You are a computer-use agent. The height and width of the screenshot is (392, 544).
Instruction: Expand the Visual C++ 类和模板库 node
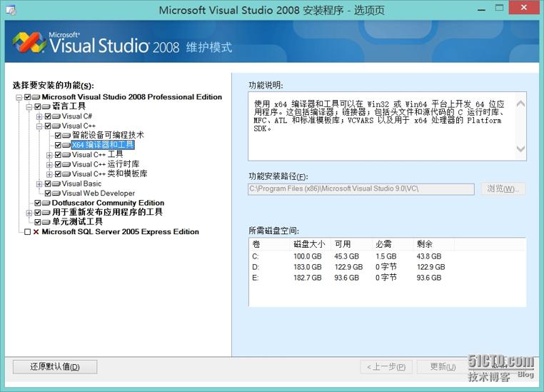[x=49, y=174]
